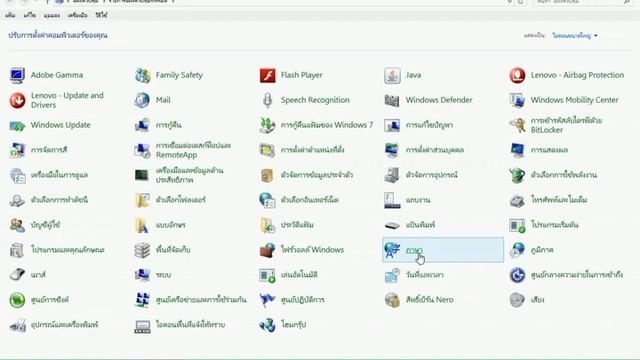
Task: Open the Adobe Gamma monitor icon
Action: (x=17, y=76)
